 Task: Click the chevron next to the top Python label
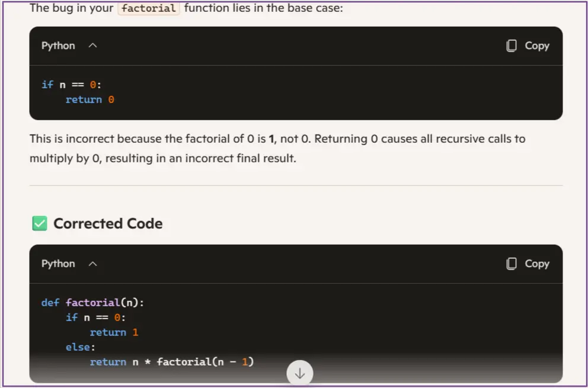tap(92, 46)
